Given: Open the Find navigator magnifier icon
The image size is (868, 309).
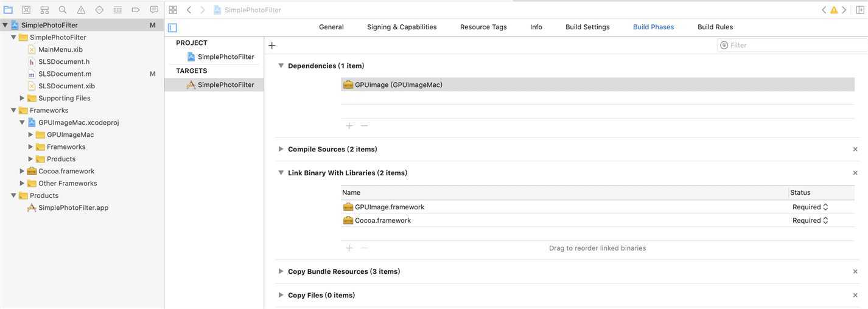Looking at the screenshot, I should 63,10.
